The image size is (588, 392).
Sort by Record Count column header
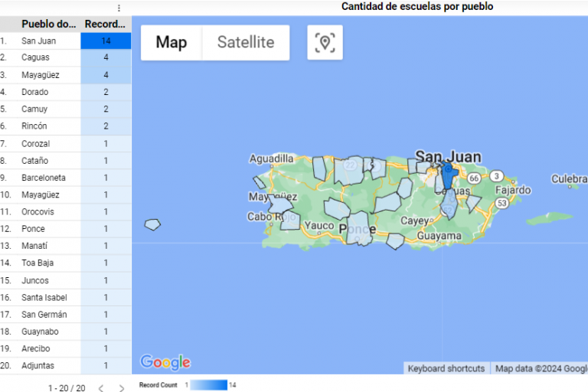click(106, 24)
